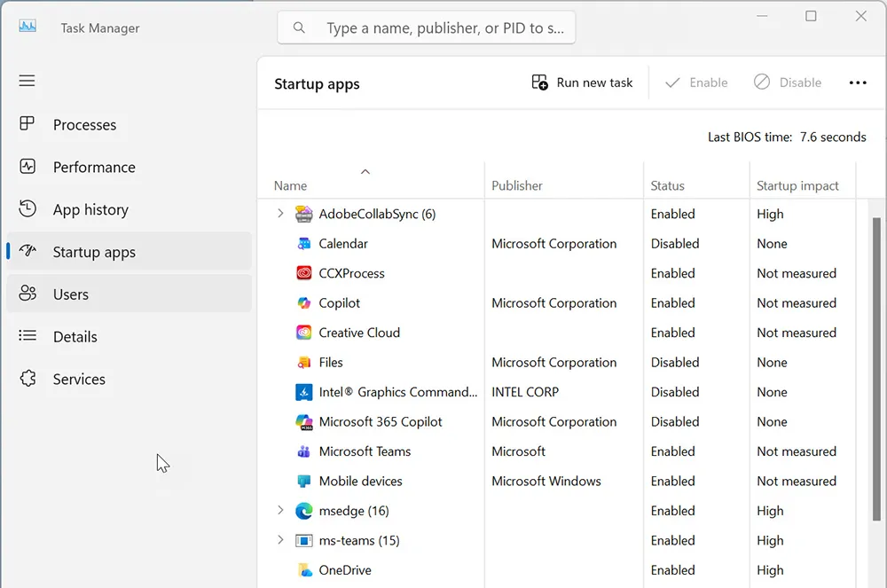Click the OneDrive app icon
This screenshot has height=588, width=887.
302,569
